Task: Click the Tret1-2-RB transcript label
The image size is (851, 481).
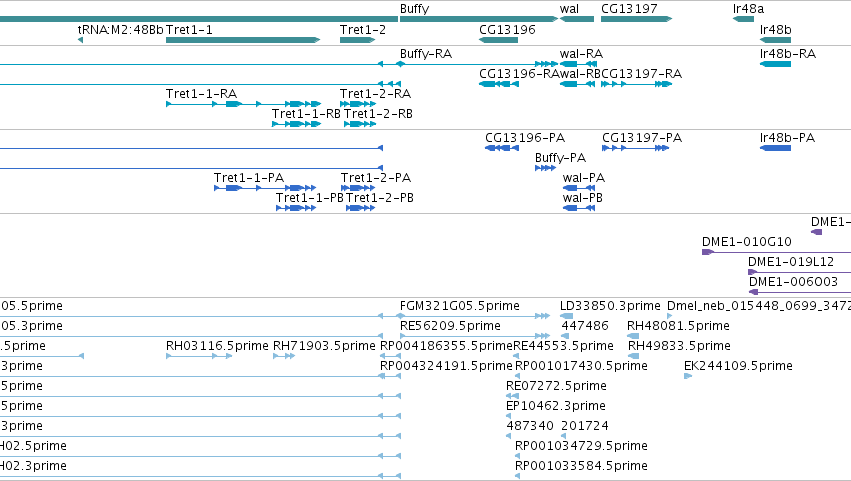Action: point(378,114)
